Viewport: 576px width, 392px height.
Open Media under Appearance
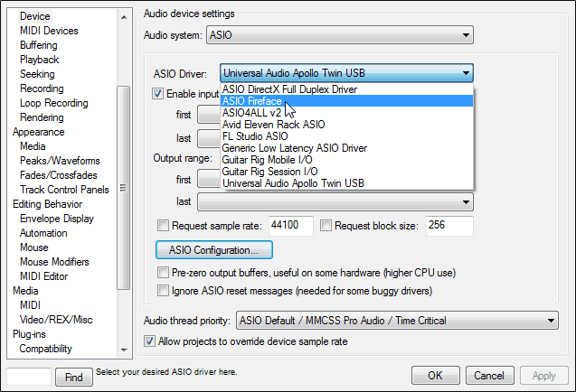click(x=33, y=146)
